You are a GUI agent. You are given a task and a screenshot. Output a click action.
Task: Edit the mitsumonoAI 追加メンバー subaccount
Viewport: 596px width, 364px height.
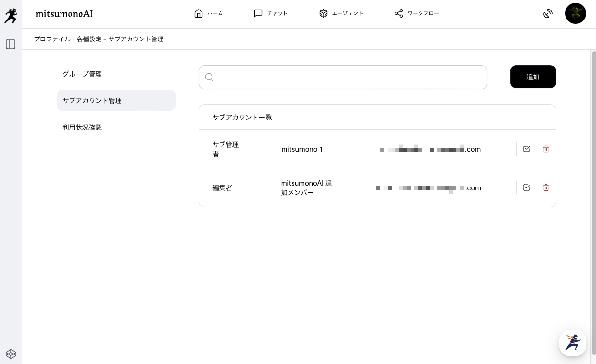coord(526,187)
